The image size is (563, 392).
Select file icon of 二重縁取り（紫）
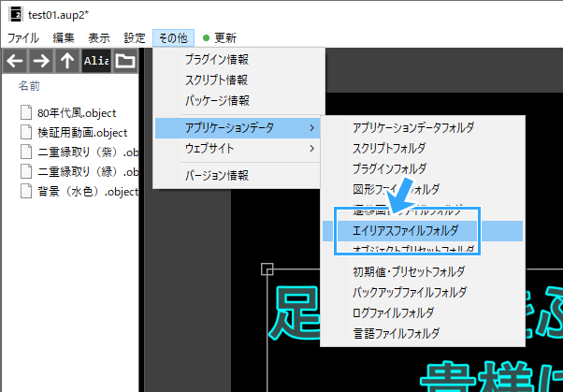pyautogui.click(x=26, y=152)
